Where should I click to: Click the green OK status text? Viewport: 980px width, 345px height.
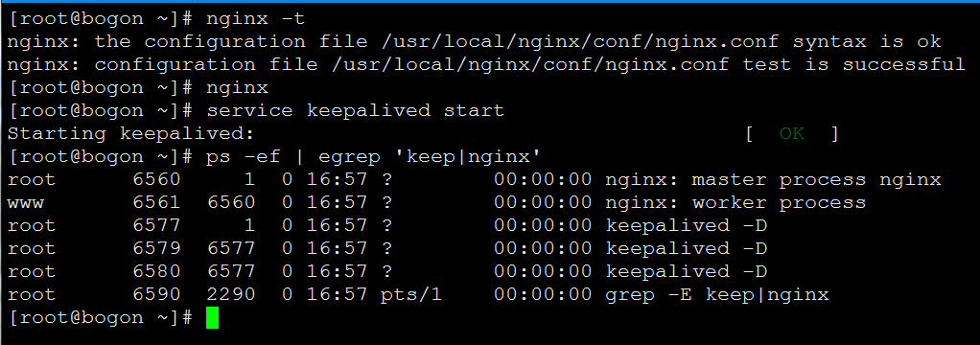792,133
